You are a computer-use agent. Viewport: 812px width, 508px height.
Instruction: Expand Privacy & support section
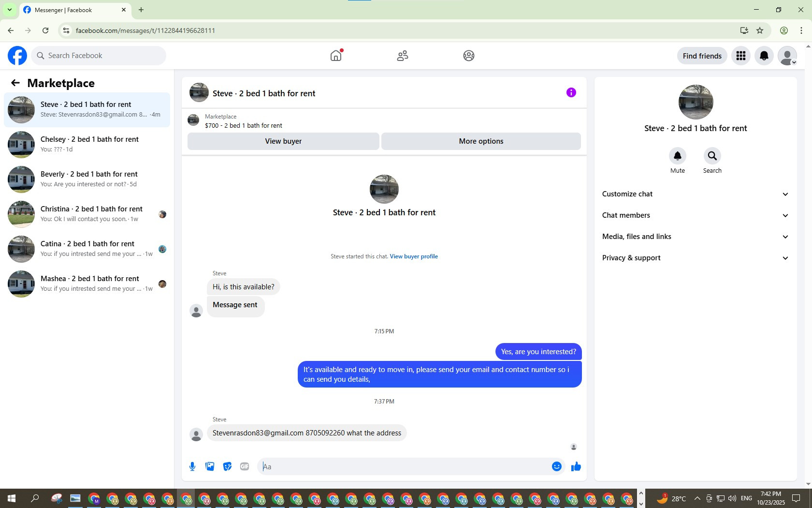tap(696, 258)
